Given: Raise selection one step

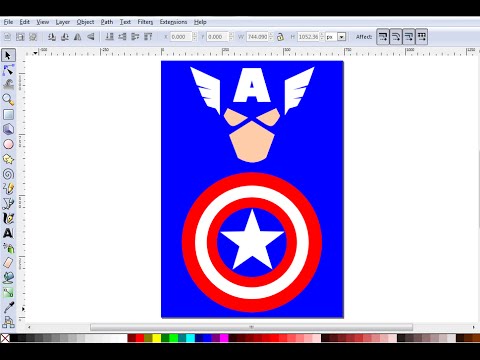Looking at the screenshot, I should pyautogui.click(x=135, y=37).
